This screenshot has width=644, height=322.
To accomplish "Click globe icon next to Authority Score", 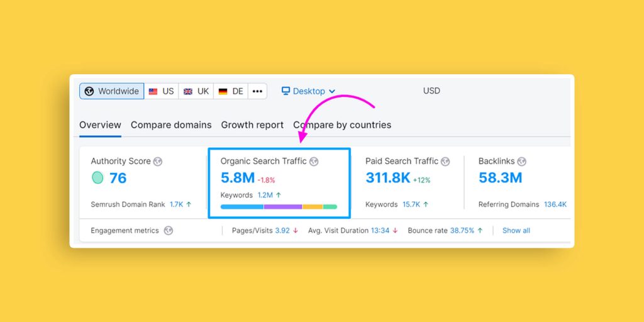I will coord(158,162).
